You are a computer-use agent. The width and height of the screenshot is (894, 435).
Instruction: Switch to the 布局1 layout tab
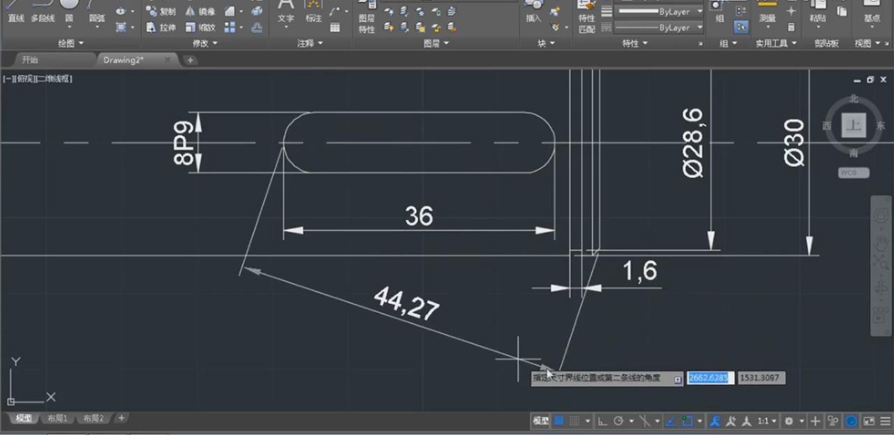58,418
